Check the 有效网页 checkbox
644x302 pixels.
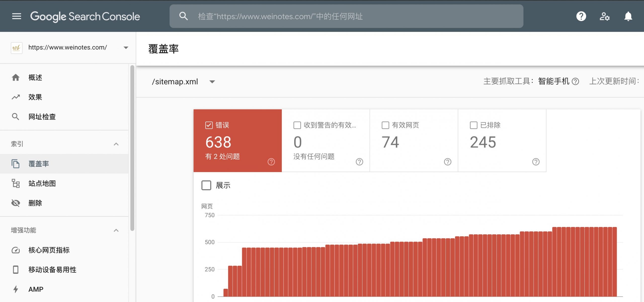[x=386, y=125]
